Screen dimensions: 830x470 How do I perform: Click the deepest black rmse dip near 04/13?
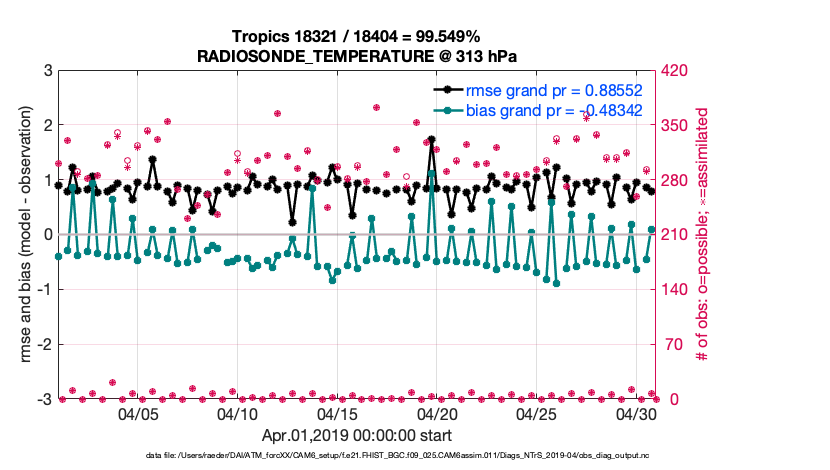(292, 222)
